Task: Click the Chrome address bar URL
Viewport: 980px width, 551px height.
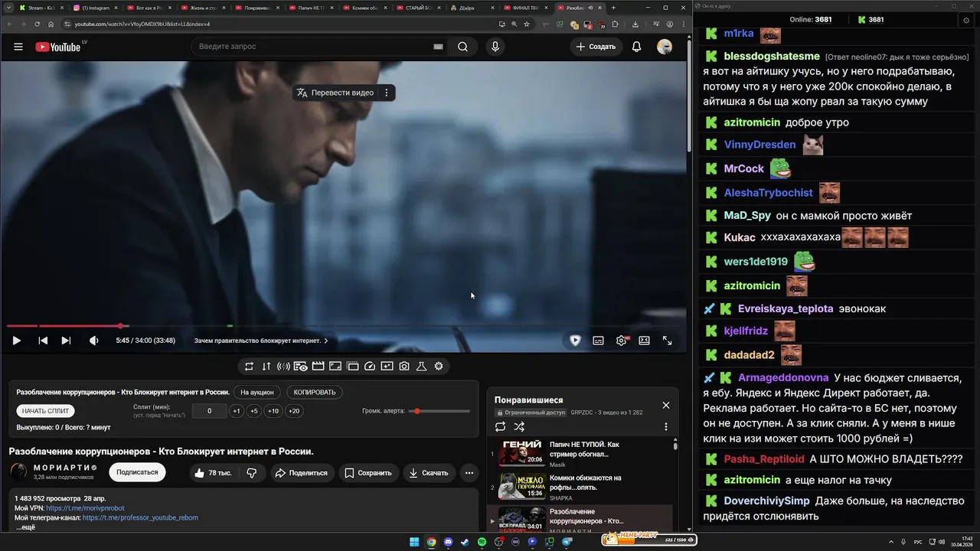Action: point(142,24)
